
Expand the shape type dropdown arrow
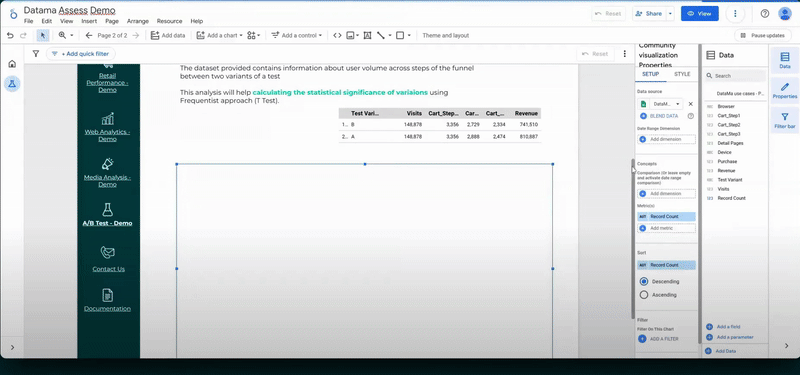tap(409, 36)
